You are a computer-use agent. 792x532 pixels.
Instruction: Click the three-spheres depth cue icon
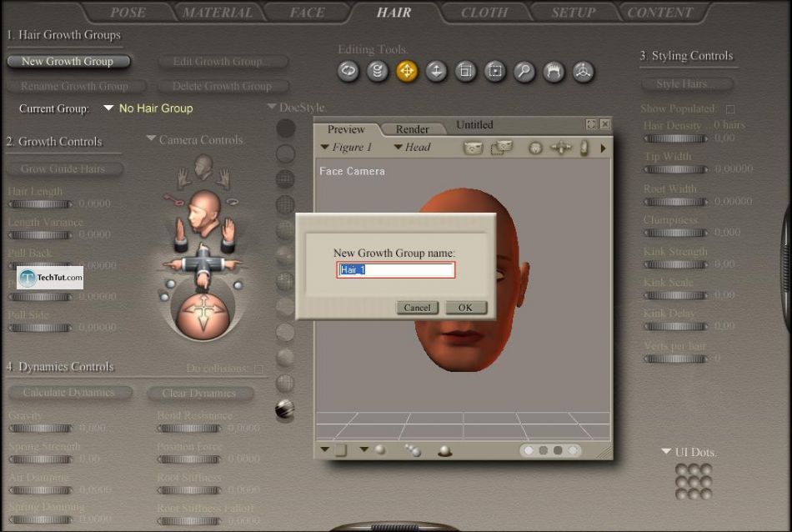pos(413,450)
